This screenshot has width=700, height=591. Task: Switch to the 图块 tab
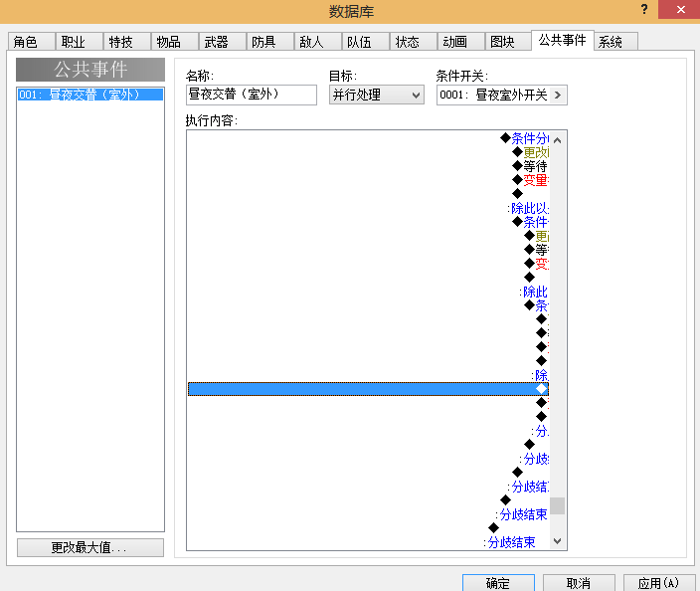pos(508,42)
